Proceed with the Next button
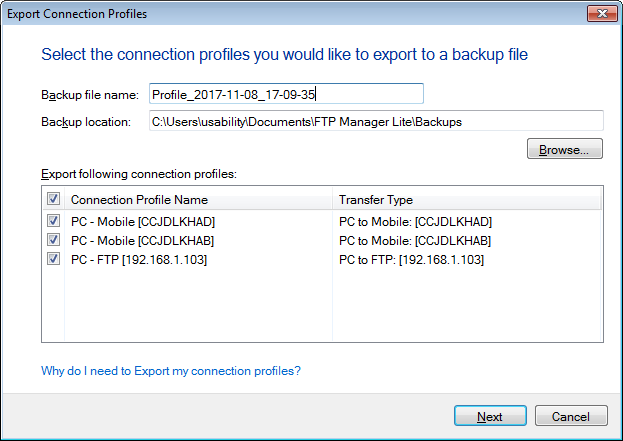This screenshot has height=441, width=623. pyautogui.click(x=490, y=416)
